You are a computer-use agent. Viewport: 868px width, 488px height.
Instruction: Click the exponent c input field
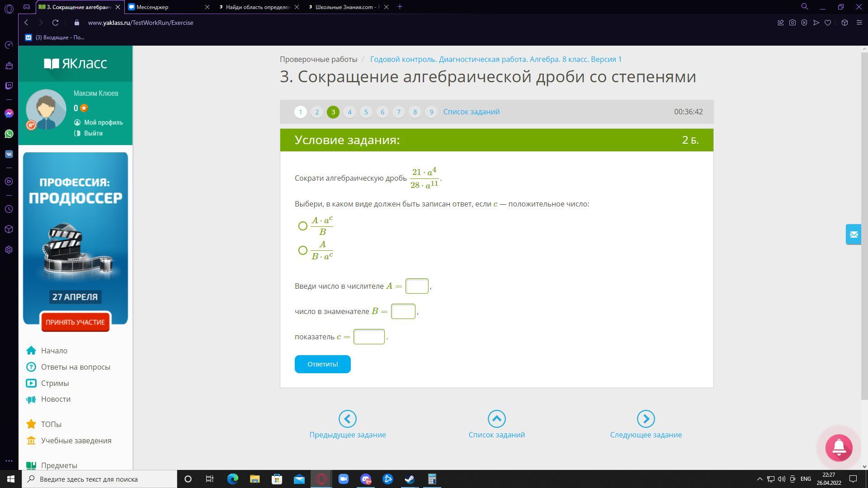coord(369,337)
